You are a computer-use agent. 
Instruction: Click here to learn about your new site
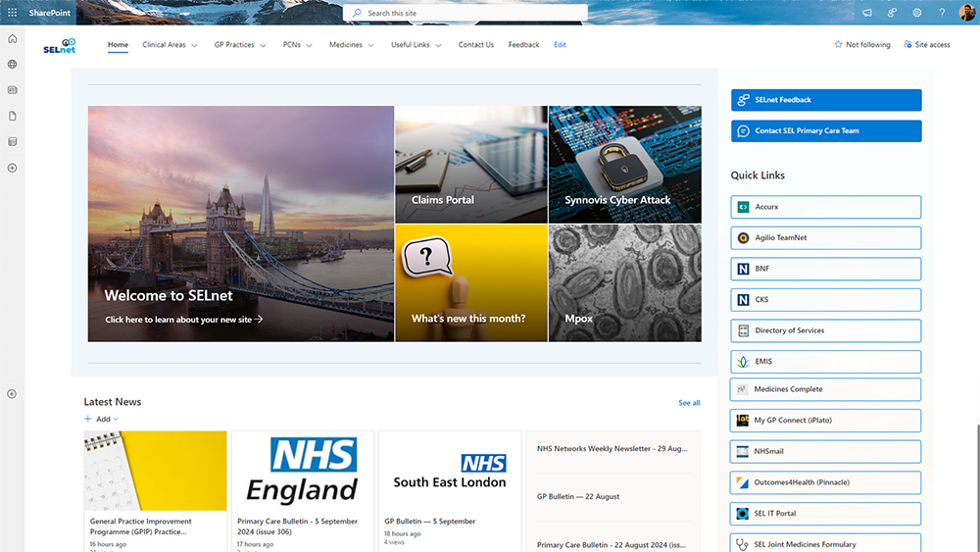pos(184,320)
